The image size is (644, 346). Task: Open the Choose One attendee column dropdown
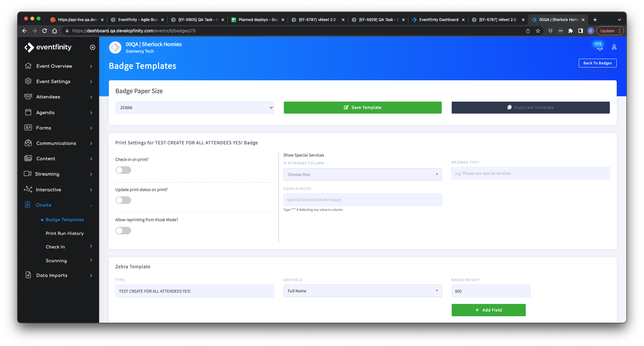point(362,174)
